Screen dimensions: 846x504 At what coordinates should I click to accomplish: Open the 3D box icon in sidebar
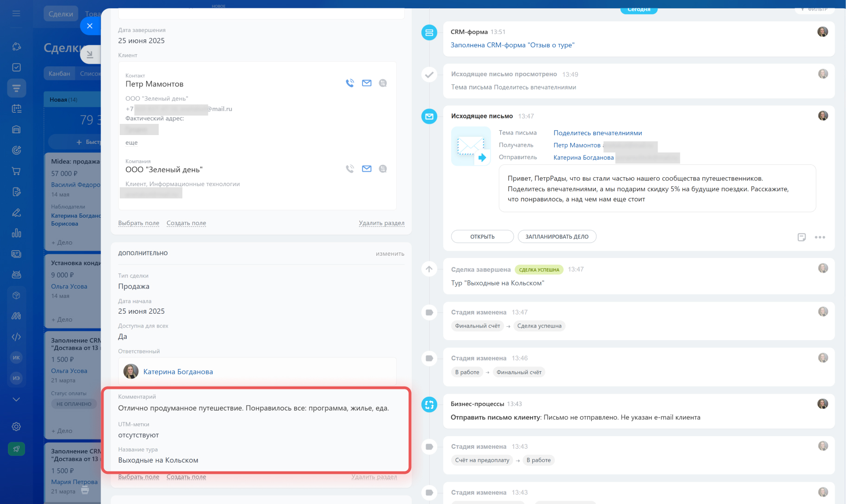(x=16, y=295)
